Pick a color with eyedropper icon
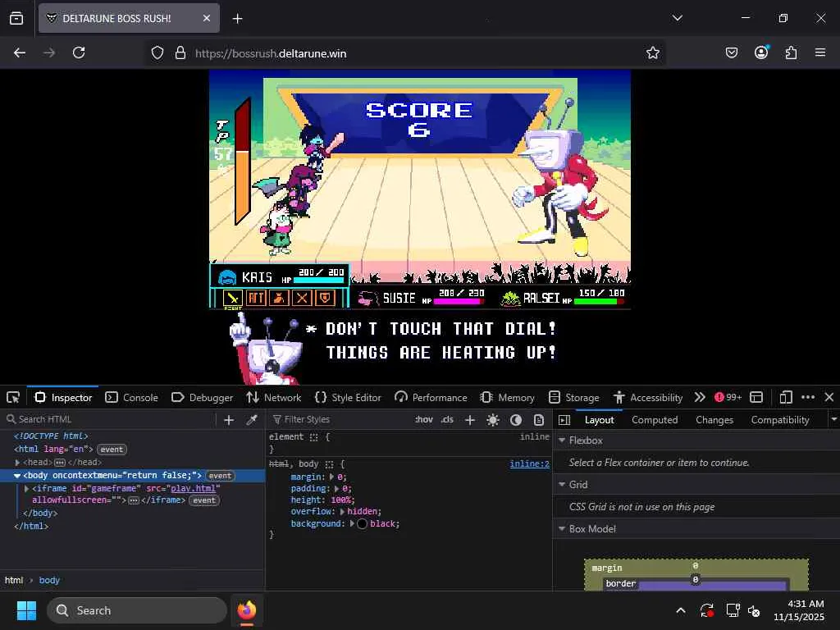This screenshot has height=630, width=840. click(x=252, y=420)
